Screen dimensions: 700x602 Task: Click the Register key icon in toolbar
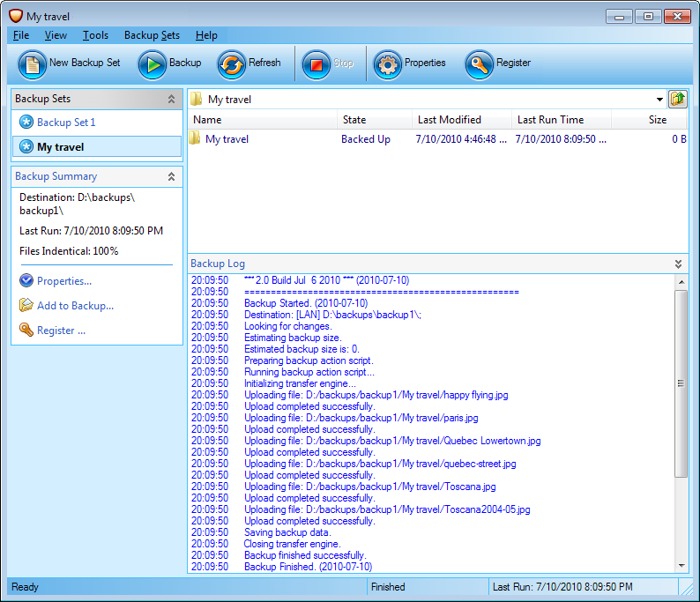480,64
